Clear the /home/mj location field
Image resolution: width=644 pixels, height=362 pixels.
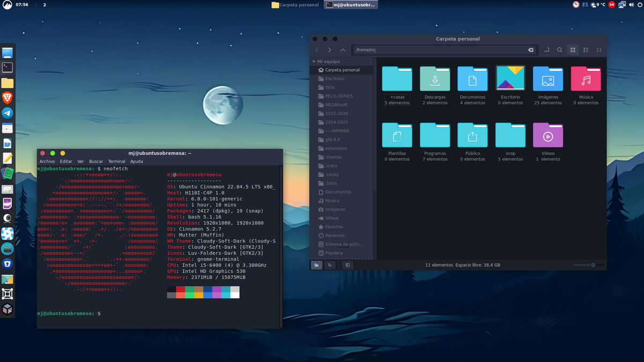pyautogui.click(x=531, y=50)
